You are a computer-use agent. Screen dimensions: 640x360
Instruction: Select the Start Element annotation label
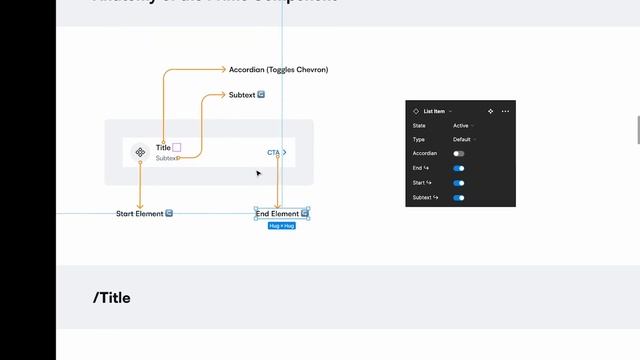140,213
